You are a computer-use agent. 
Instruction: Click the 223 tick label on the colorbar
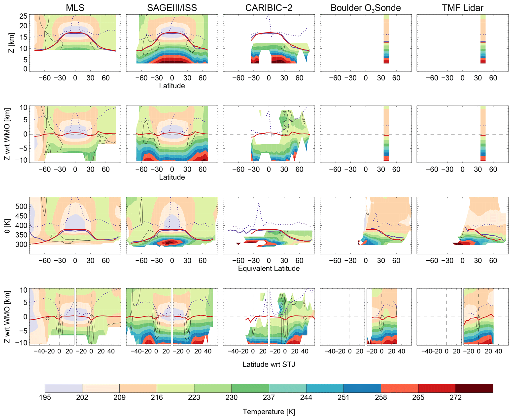coord(194,397)
